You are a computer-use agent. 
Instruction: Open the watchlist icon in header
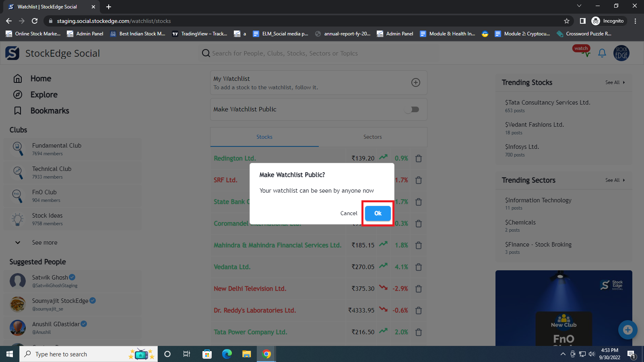[582, 51]
